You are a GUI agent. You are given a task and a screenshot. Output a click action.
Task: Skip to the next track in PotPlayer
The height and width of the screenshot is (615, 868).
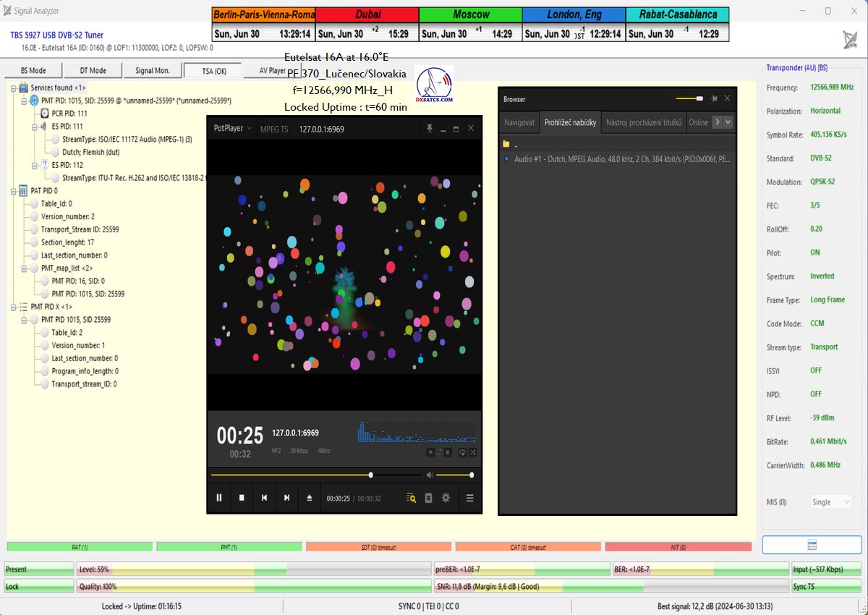tap(287, 498)
